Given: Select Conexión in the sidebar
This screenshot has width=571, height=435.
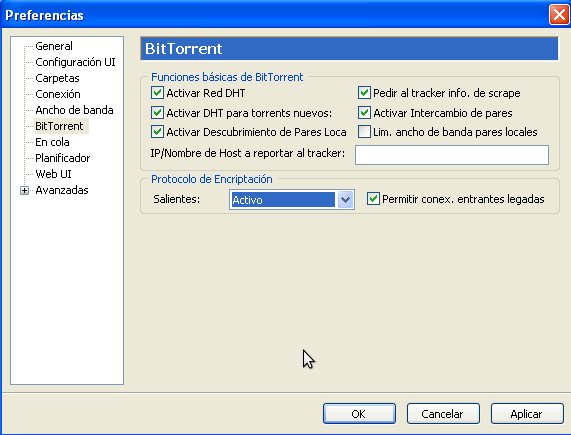Looking at the screenshot, I should [58, 94].
